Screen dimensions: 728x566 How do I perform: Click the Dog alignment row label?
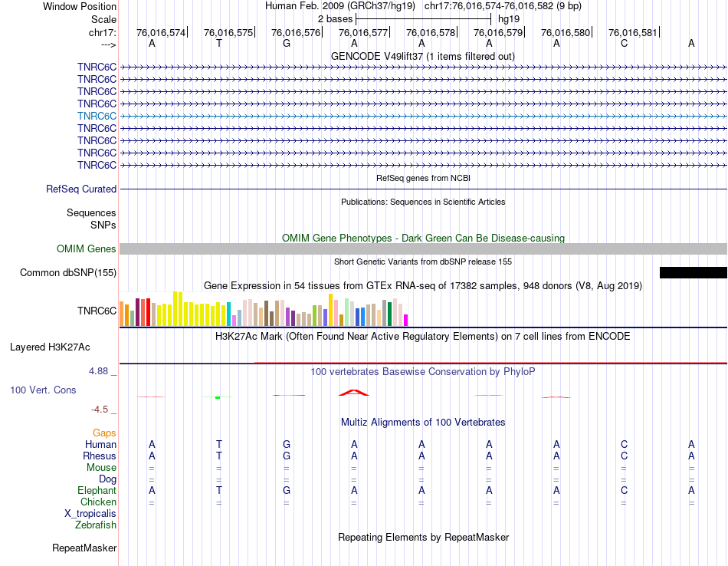[x=107, y=479]
